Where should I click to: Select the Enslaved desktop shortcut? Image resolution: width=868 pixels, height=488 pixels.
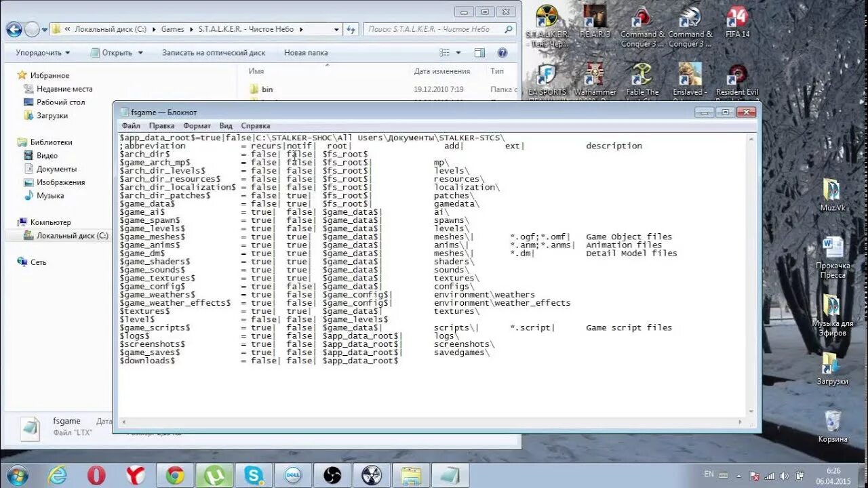coord(690,80)
